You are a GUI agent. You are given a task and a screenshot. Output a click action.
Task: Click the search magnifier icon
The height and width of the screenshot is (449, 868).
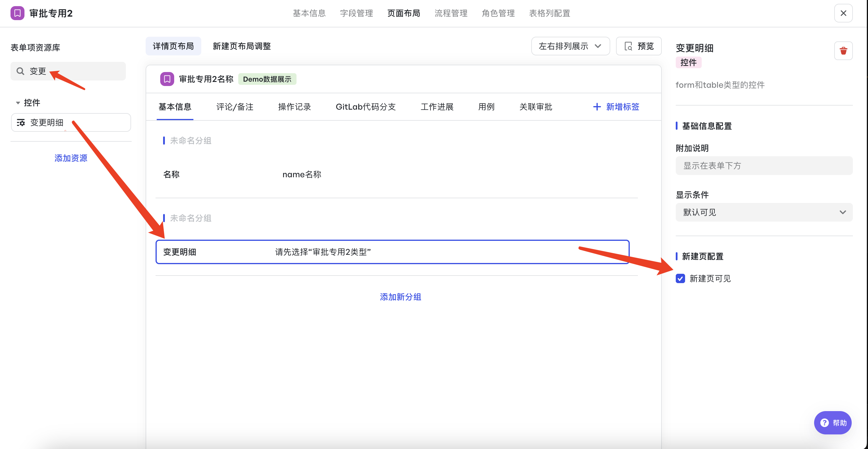pos(21,71)
